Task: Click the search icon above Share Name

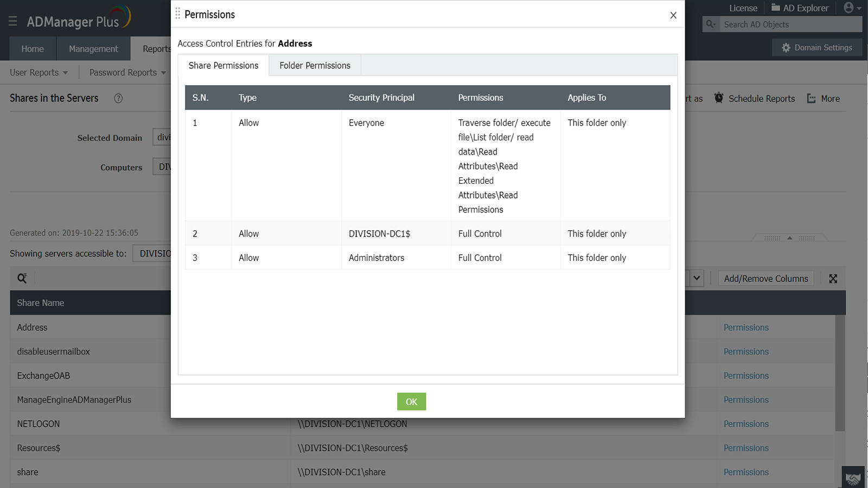Action: [22, 278]
